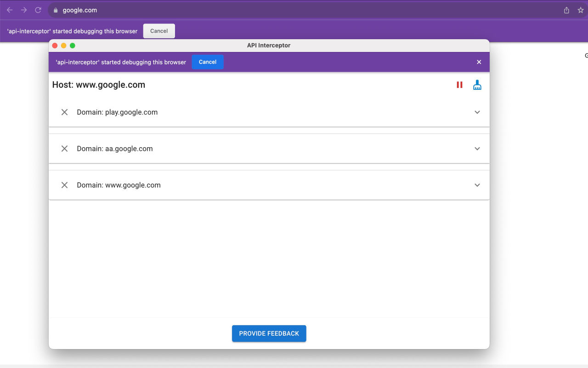The image size is (588, 368).
Task: Remove the play.google.com domain entry
Action: pyautogui.click(x=65, y=112)
